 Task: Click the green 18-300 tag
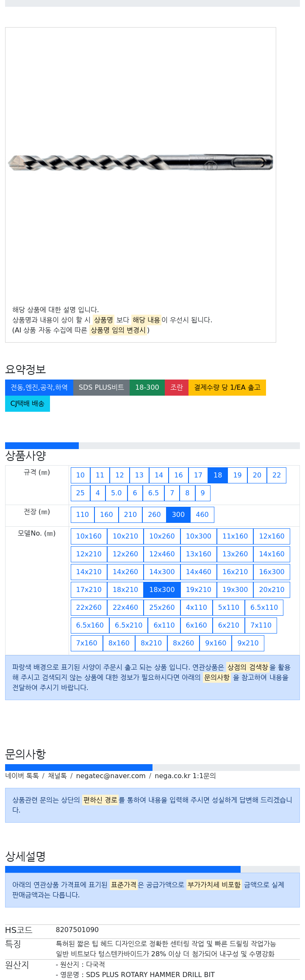[x=147, y=388]
